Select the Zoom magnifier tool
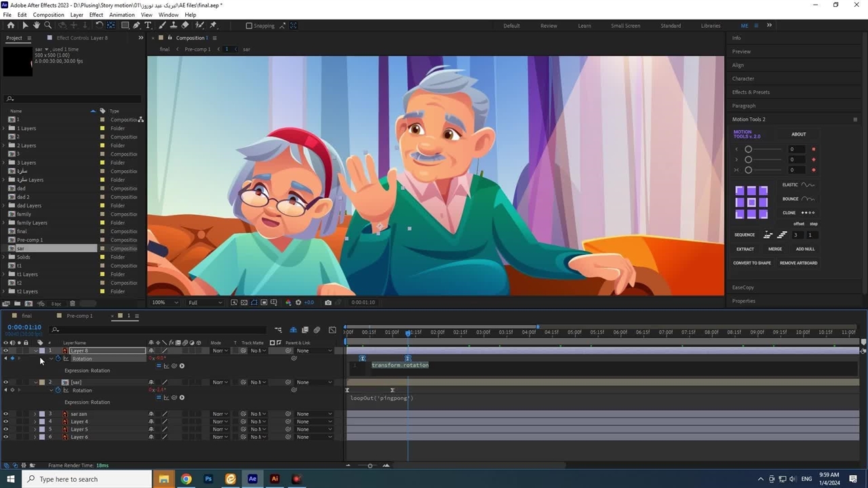 [x=48, y=25]
